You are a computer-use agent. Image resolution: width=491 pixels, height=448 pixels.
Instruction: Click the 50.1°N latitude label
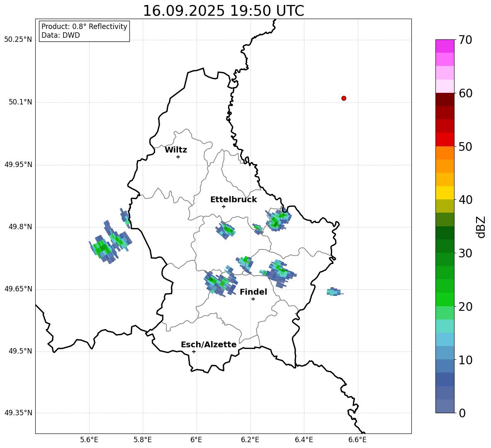pos(20,102)
